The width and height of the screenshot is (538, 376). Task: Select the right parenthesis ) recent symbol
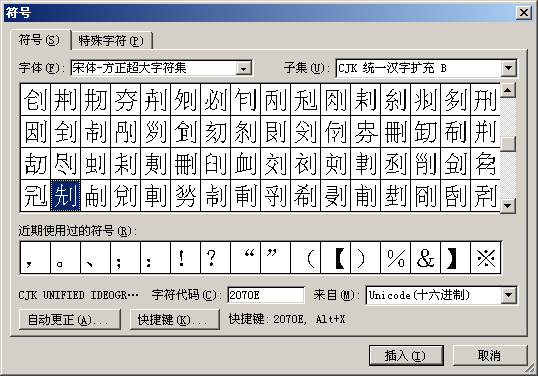[x=365, y=258]
